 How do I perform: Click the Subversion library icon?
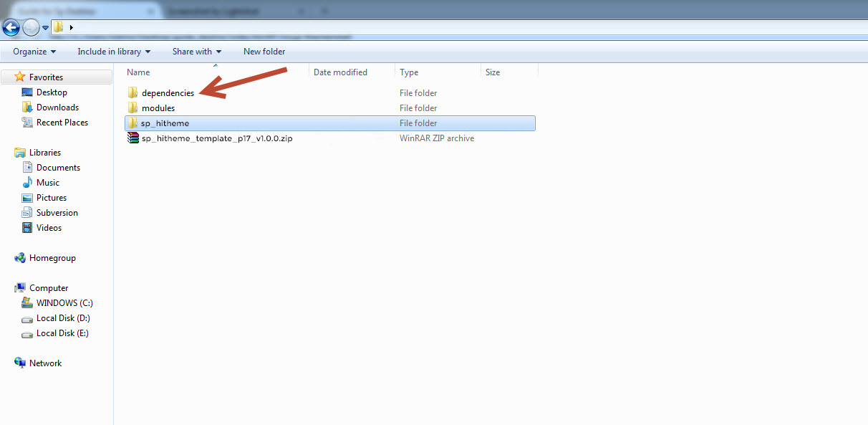tap(28, 213)
